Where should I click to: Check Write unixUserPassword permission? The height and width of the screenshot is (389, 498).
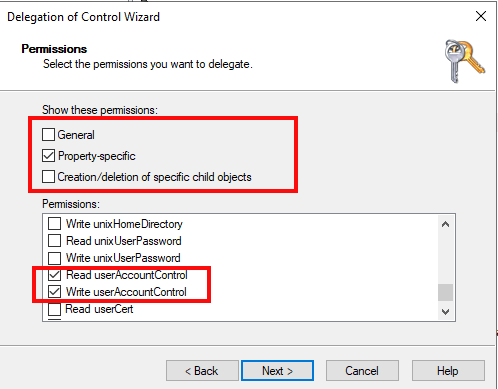click(x=54, y=258)
